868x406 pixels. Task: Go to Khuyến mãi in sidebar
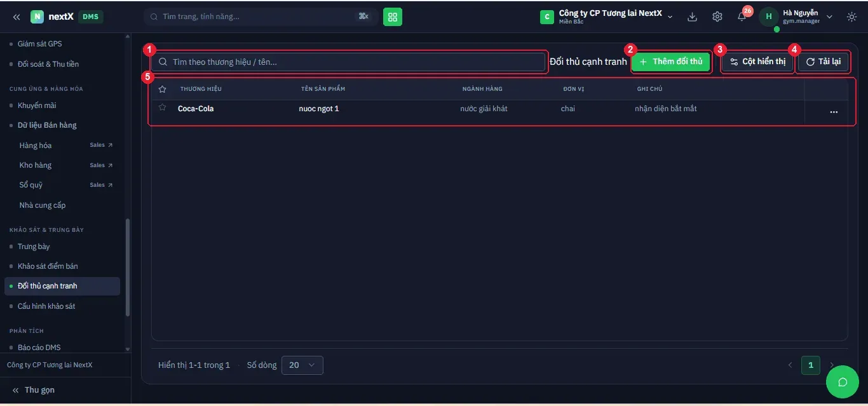coord(37,105)
